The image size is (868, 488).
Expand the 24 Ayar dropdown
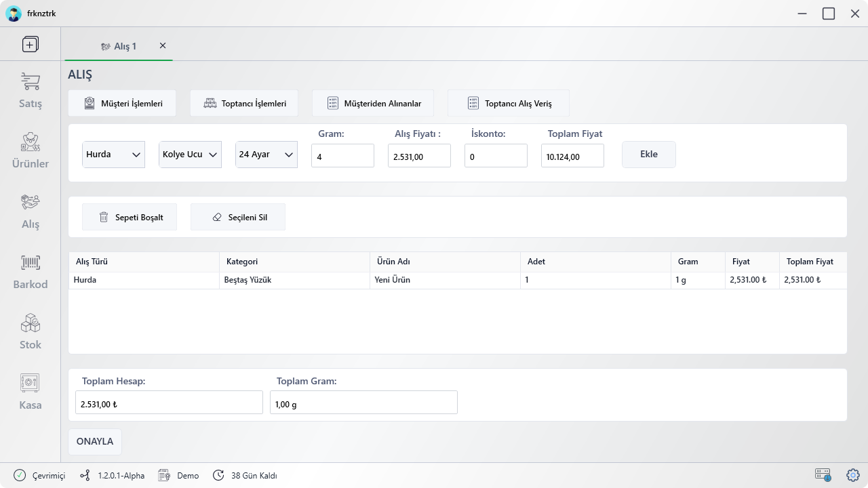coord(267,155)
